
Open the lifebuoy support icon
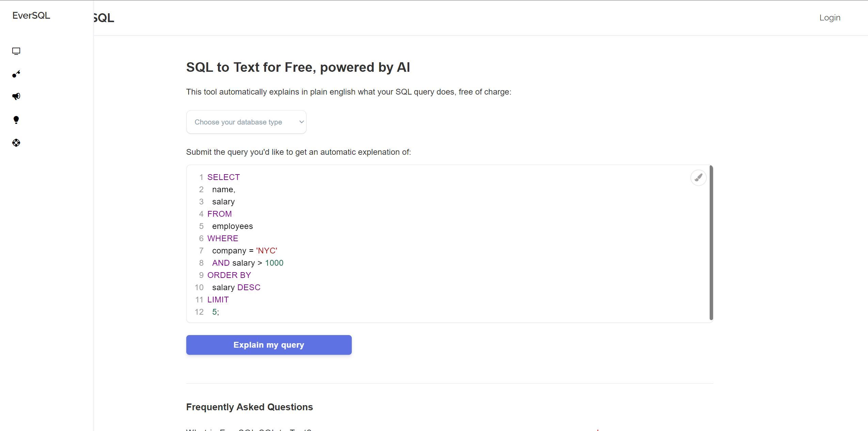coord(16,143)
